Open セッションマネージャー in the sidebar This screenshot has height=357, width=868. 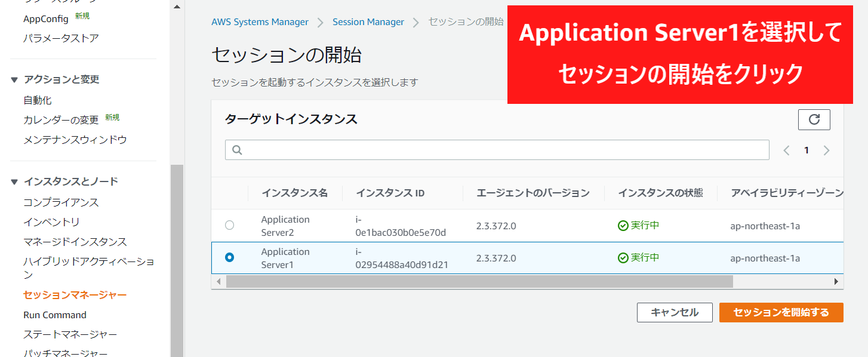pos(75,295)
